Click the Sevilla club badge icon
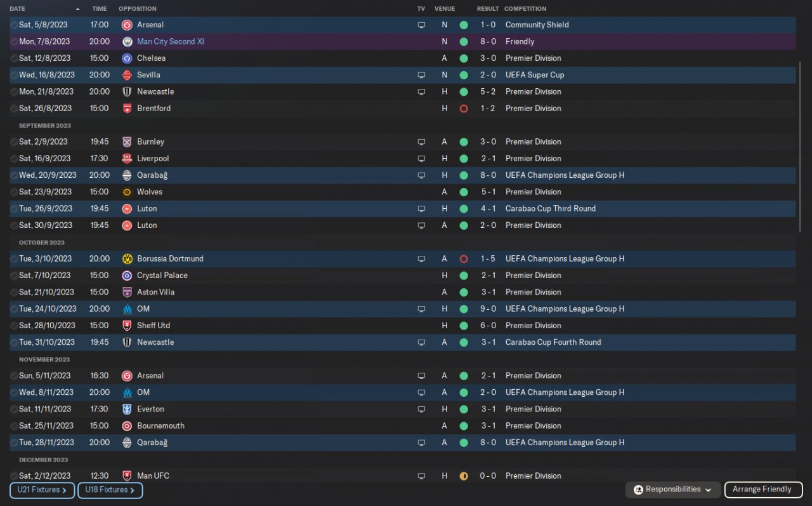The height and width of the screenshot is (506, 812). pos(127,75)
